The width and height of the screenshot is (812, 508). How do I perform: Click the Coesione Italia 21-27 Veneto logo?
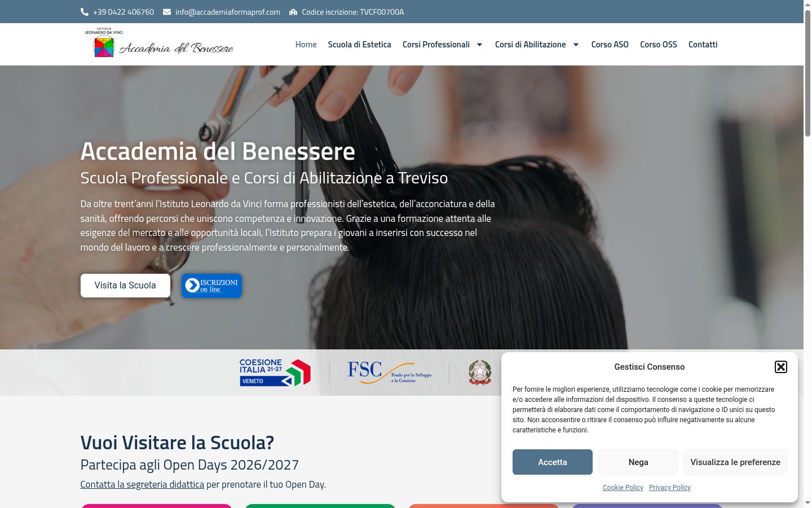pyautogui.click(x=275, y=373)
